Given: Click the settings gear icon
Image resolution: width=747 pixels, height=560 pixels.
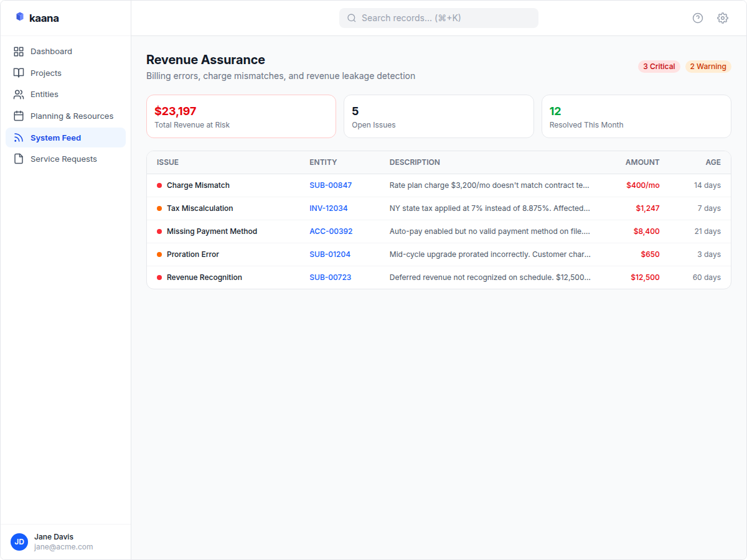Looking at the screenshot, I should tap(722, 18).
